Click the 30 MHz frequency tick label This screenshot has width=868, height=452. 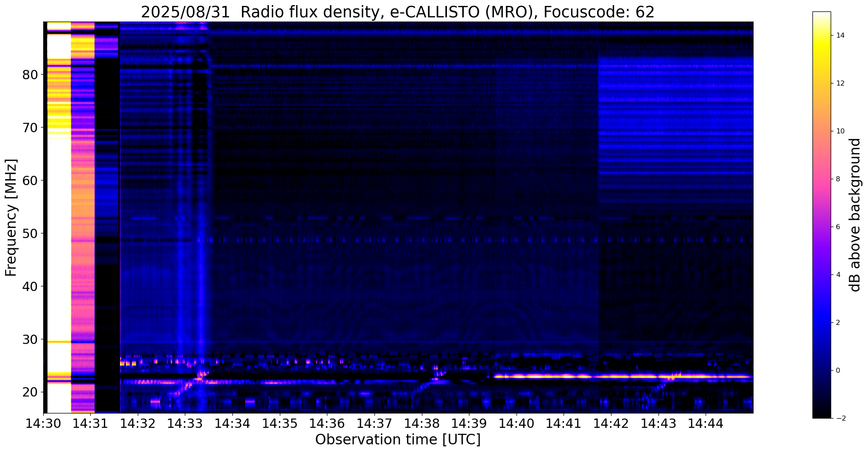pos(30,339)
